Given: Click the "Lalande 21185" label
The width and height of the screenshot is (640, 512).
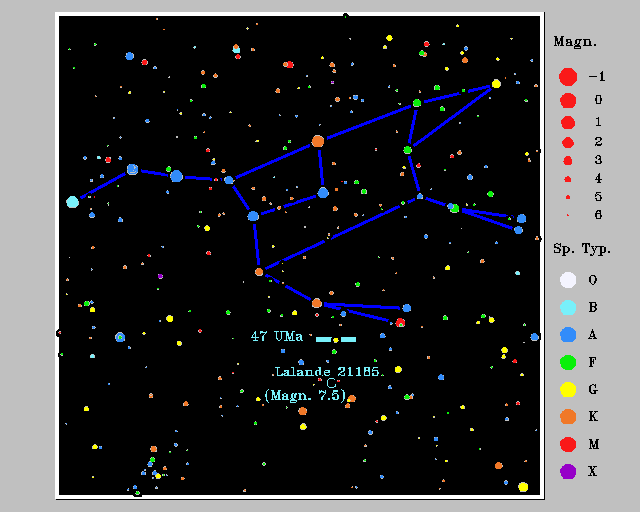Looking at the screenshot, I should click(x=327, y=372).
